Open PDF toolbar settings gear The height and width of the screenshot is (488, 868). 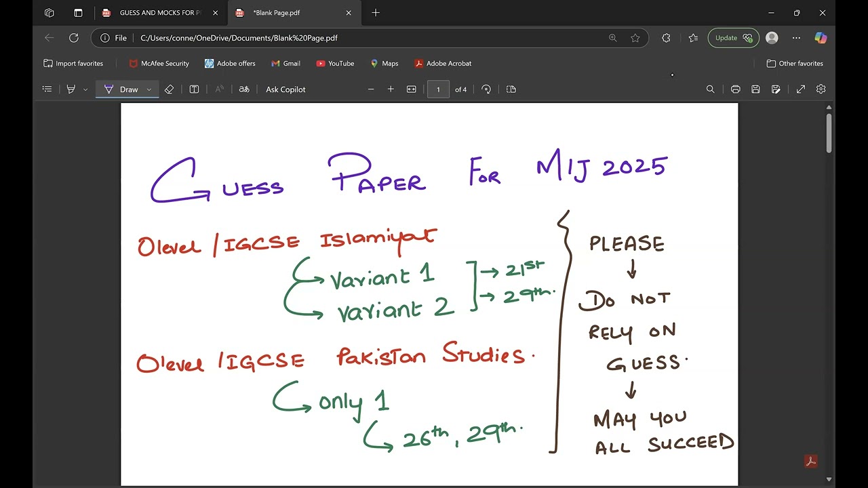821,89
